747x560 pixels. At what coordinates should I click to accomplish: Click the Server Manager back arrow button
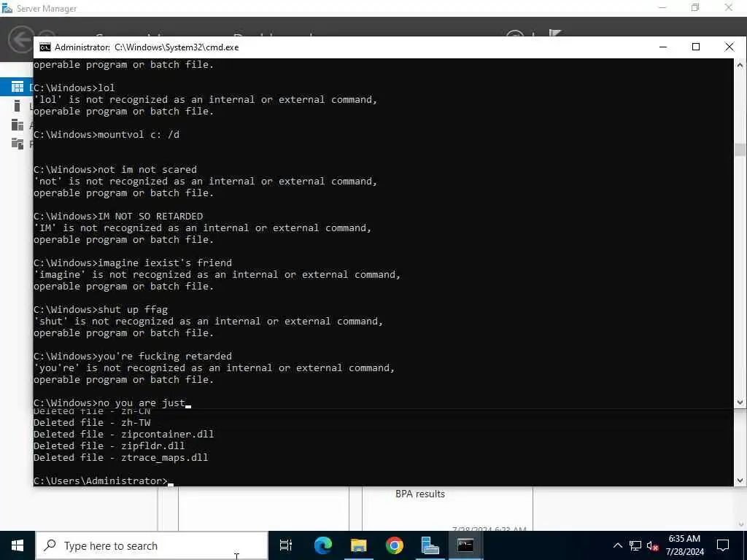click(x=21, y=39)
